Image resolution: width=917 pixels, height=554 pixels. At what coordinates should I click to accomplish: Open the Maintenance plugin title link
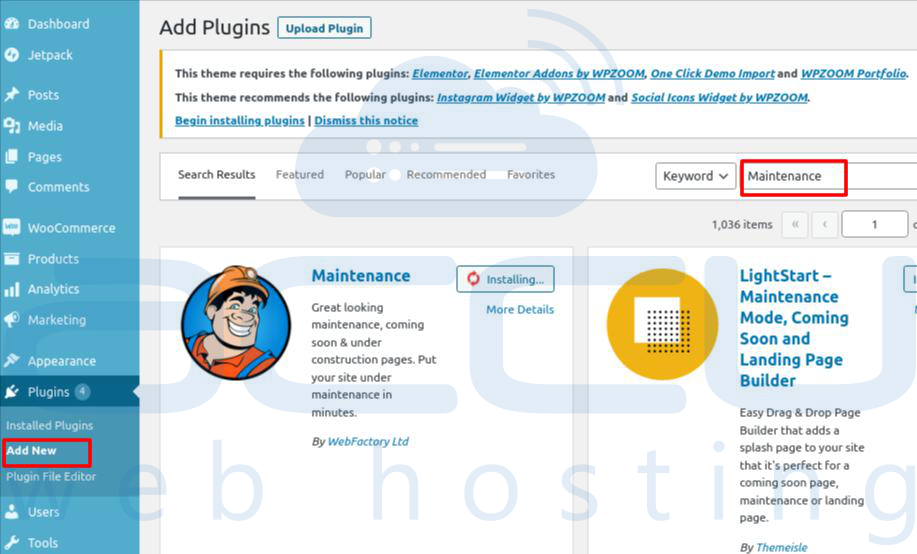click(x=361, y=276)
